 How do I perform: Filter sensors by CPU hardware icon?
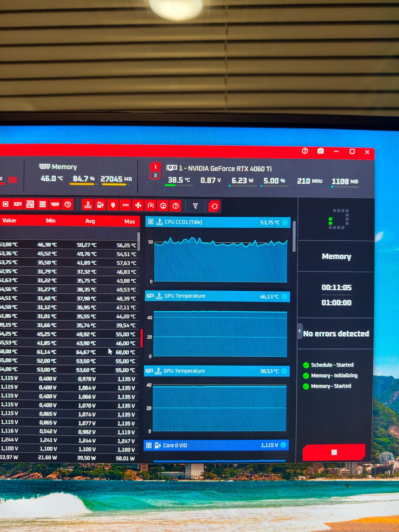coord(5,204)
